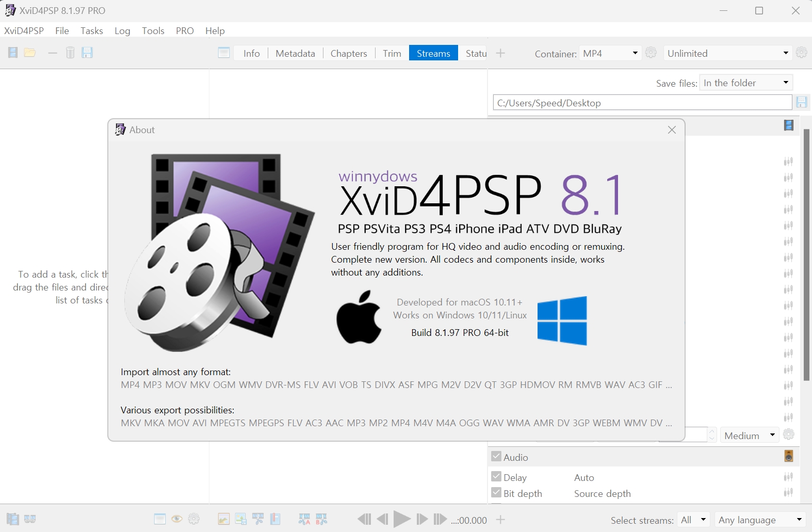Set trim point A with the scissors A icon
The width and height of the screenshot is (812, 532).
pos(304,519)
